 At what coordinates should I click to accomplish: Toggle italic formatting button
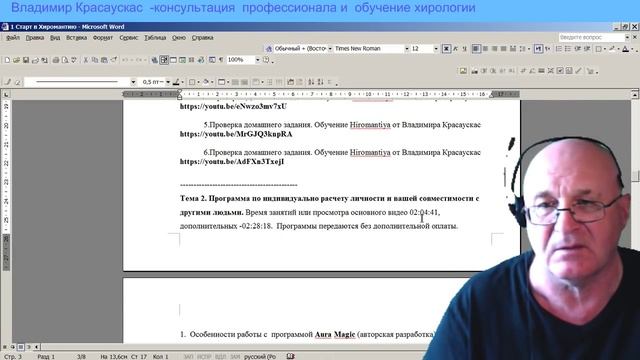456,49
